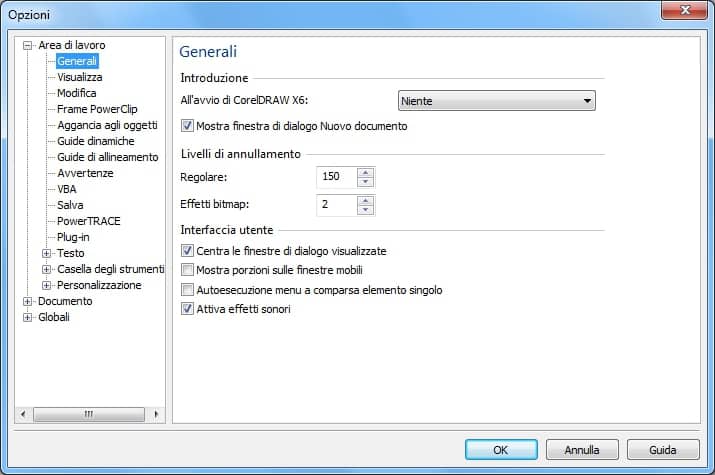Expand the Globali tree node
Viewport: 715px width, 475px height.
tap(27, 317)
